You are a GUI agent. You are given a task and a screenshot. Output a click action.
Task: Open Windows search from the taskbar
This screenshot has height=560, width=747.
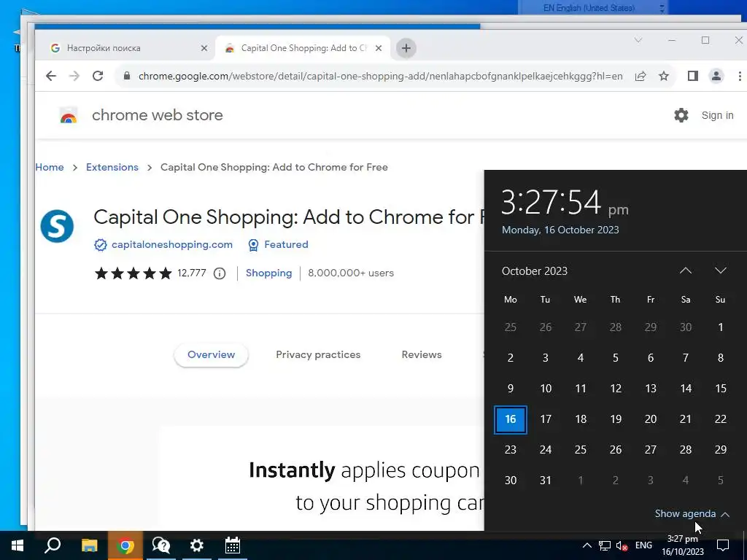53,545
